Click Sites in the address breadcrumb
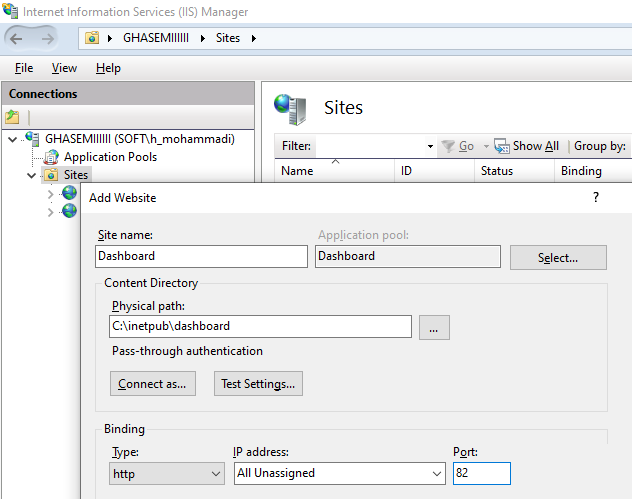The width and height of the screenshot is (632, 499). [228, 38]
